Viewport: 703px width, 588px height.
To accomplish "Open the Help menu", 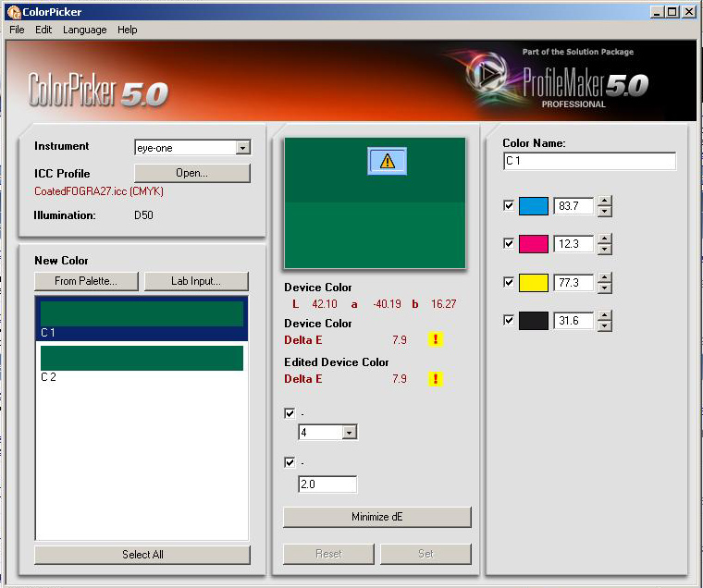I will [x=128, y=30].
